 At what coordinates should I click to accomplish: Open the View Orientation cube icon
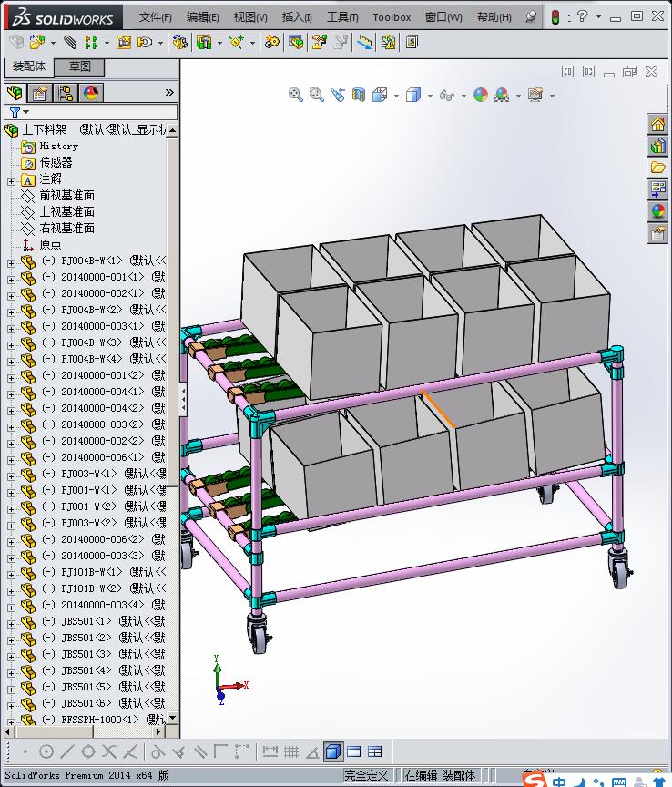point(380,95)
